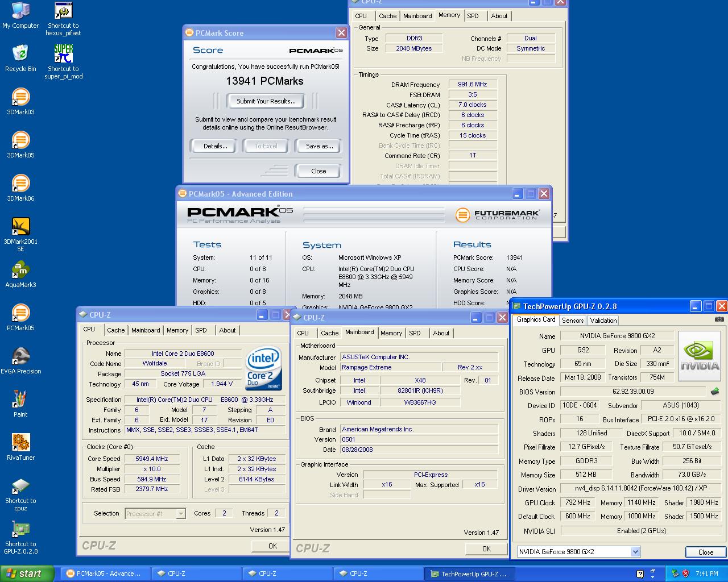The width and height of the screenshot is (728, 582).
Task: Open 3DMark03 desktop icon
Action: coord(20,102)
